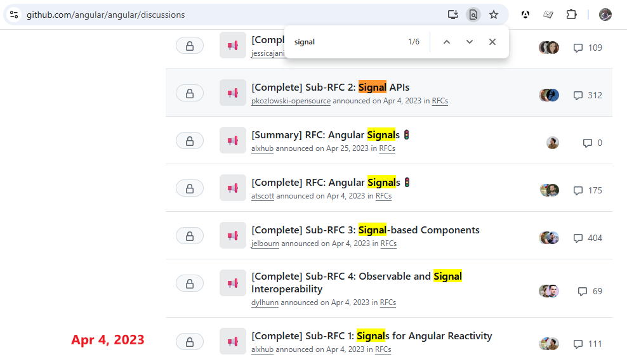627x364 pixels.
Task: Open the Angular extension icon in toolbar
Action: [x=525, y=15]
